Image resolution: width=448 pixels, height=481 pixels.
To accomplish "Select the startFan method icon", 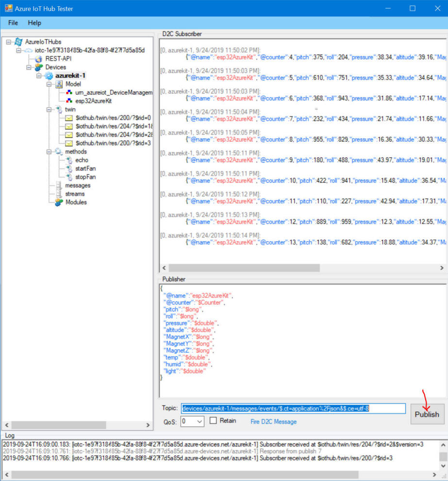I will (69, 168).
